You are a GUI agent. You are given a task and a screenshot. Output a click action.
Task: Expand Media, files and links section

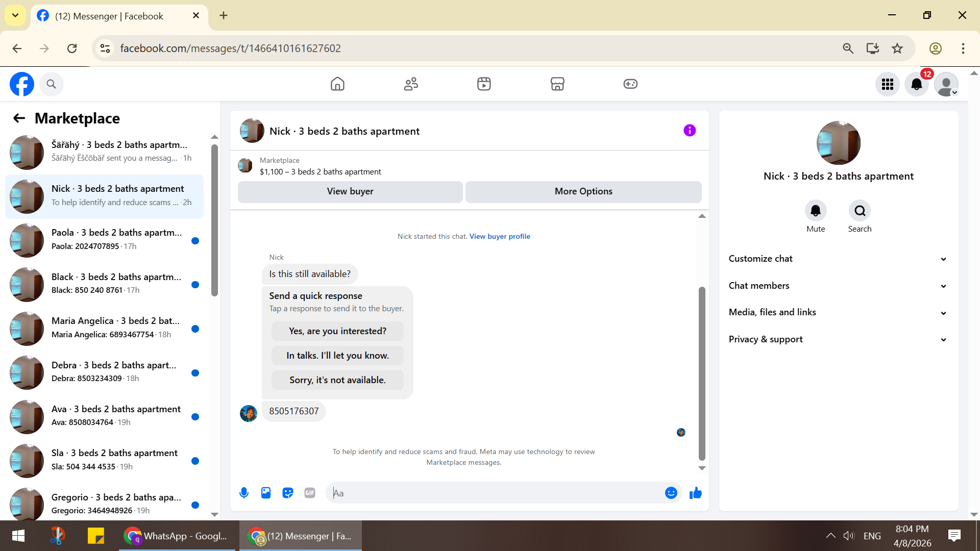pyautogui.click(x=838, y=312)
